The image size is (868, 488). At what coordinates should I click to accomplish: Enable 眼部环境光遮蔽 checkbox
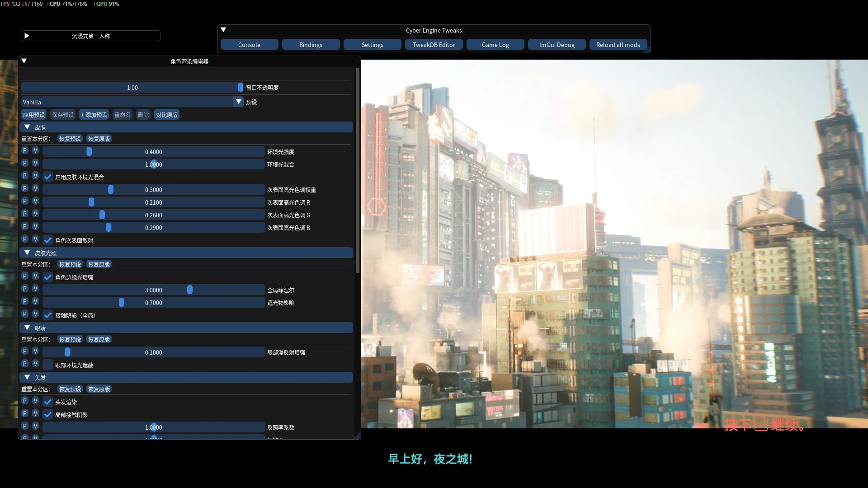click(48, 365)
